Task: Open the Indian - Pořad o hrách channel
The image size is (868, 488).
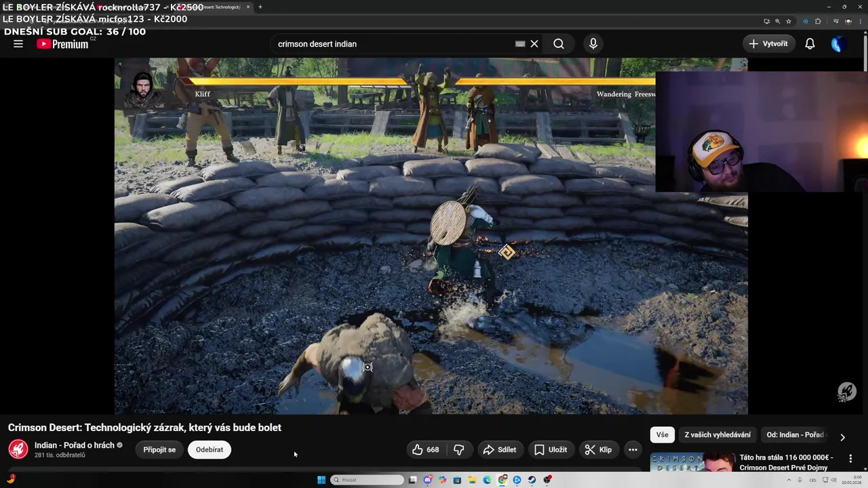Action: 75,445
